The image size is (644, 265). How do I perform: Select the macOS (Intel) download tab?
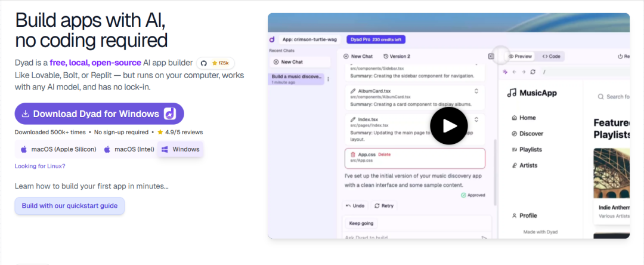tap(129, 149)
